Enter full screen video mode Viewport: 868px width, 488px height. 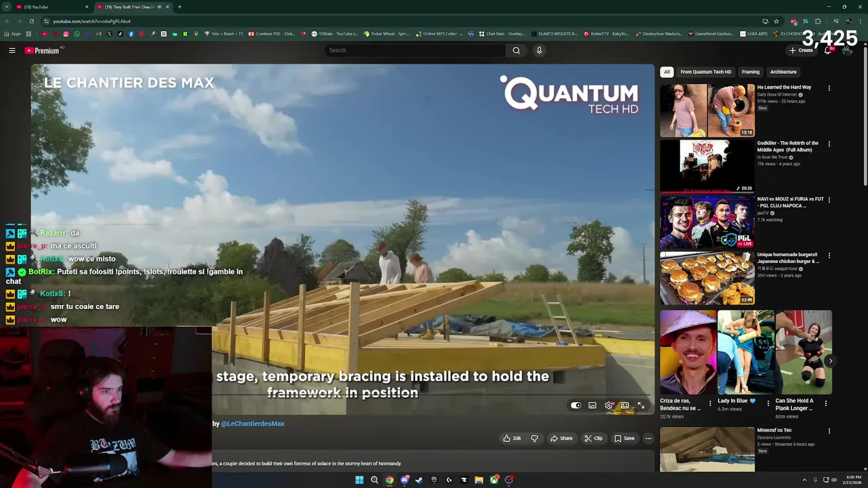tap(641, 405)
